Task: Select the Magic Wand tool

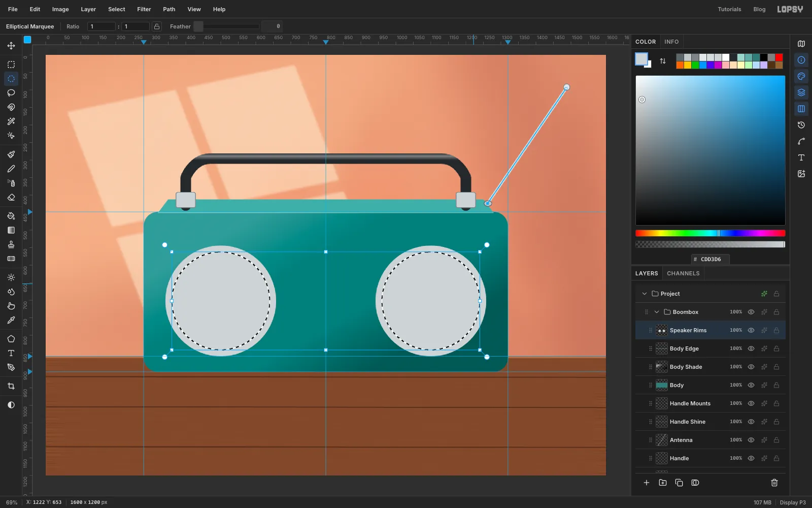Action: pyautogui.click(x=11, y=121)
